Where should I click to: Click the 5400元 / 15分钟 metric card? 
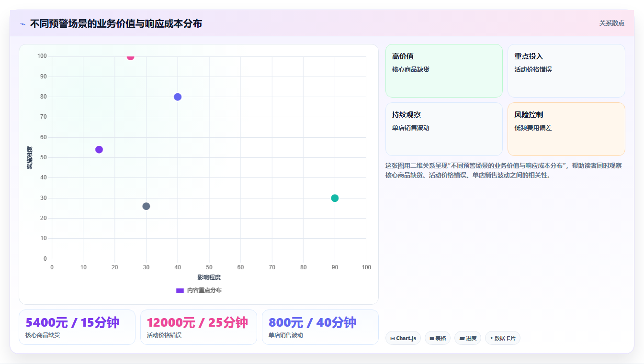[77, 327]
